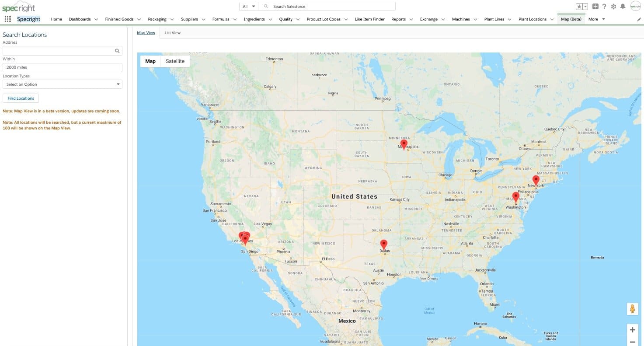Viewport: 644px width, 346px height.
Task: Open the Quality nav tab
Action: (286, 19)
